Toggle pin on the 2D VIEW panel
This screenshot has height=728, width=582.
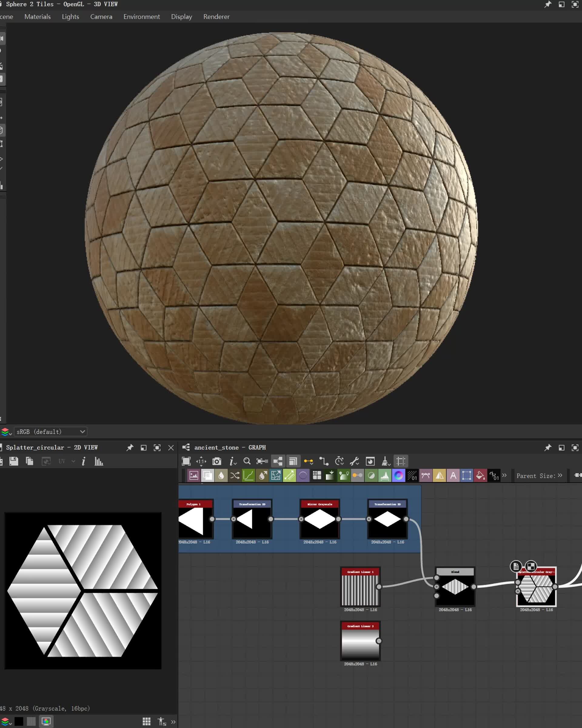[x=130, y=447]
